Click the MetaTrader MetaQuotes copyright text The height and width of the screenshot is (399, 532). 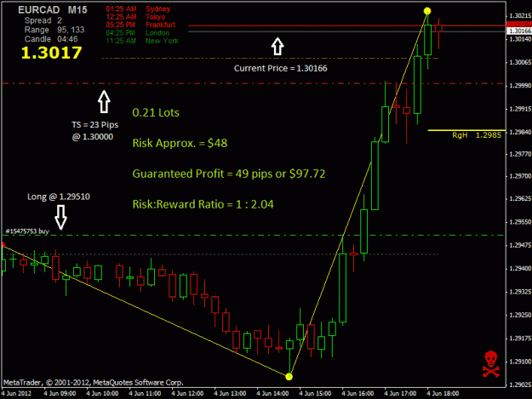point(94,382)
